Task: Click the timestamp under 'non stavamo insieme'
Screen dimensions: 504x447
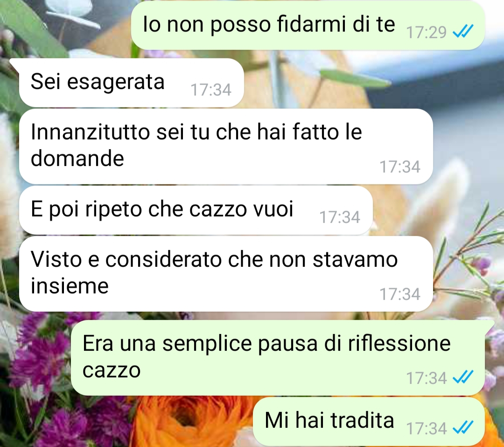Action: (400, 294)
